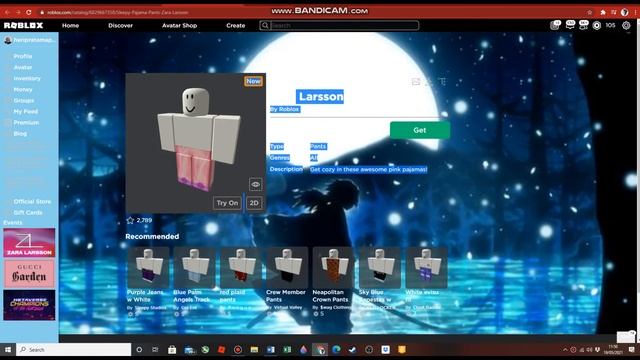
Task: Open Groups in the sidebar
Action: point(24,100)
